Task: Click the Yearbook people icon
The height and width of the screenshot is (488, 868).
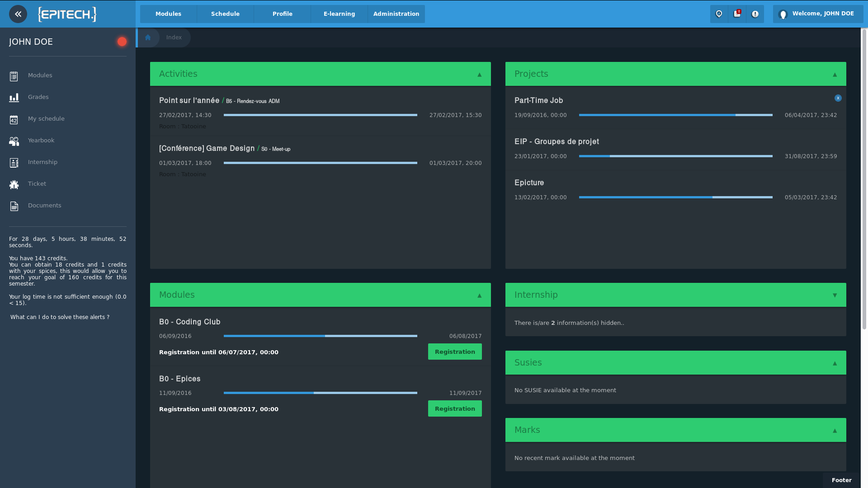Action: coord(14,140)
